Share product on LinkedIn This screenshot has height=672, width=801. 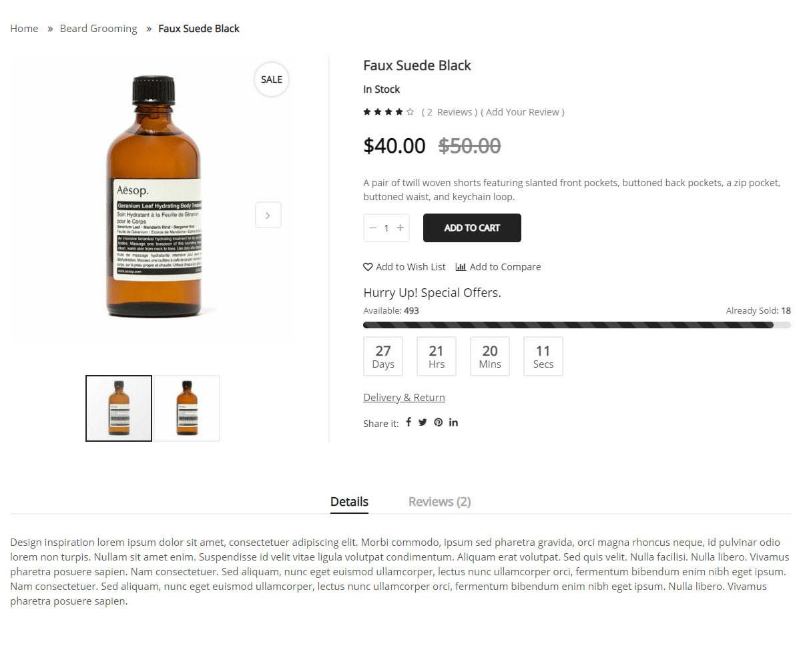point(454,422)
